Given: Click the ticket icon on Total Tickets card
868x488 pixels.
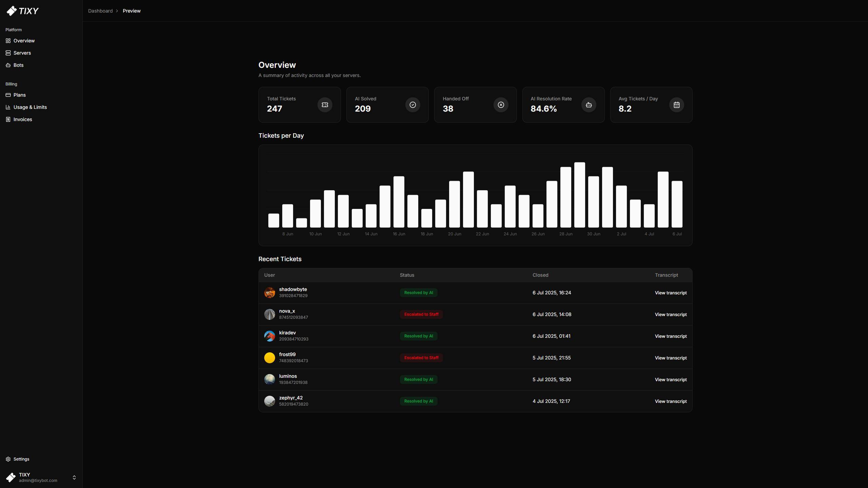Looking at the screenshot, I should [325, 105].
